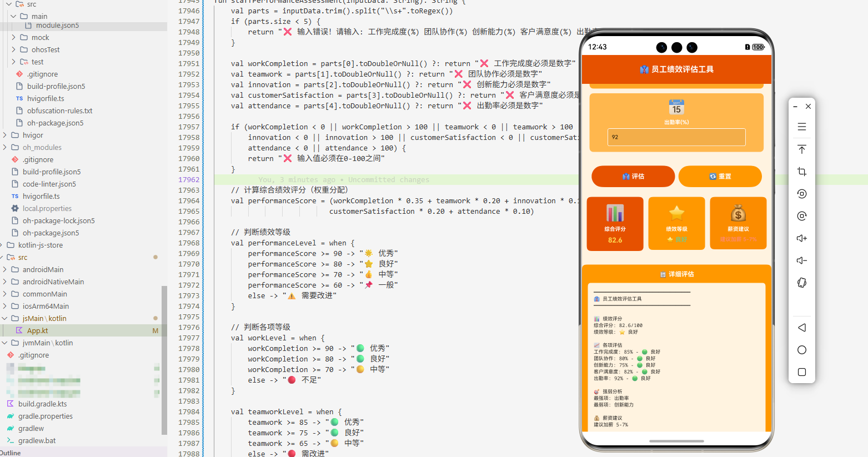Image resolution: width=868 pixels, height=457 pixels.
Task: Click line number 17962 in editor gutter
Action: [189, 179]
